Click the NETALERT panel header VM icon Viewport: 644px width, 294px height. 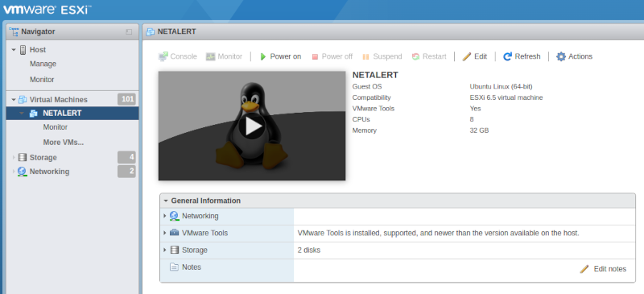click(151, 31)
